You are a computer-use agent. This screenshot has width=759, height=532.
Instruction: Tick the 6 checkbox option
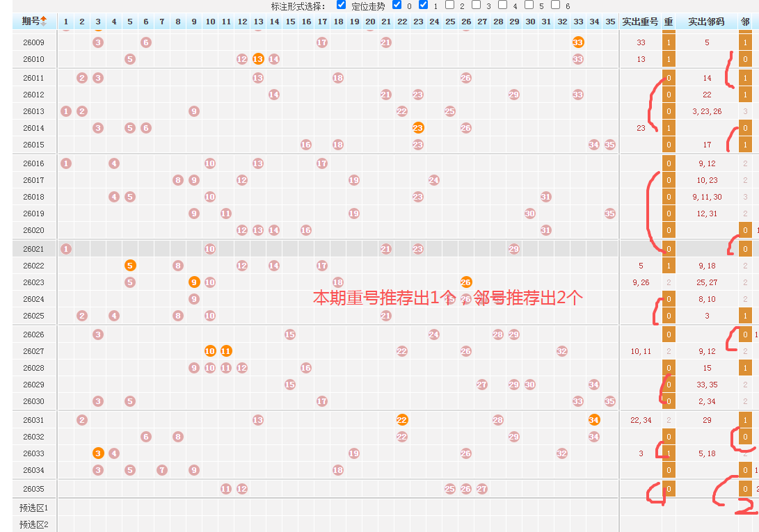555,5
